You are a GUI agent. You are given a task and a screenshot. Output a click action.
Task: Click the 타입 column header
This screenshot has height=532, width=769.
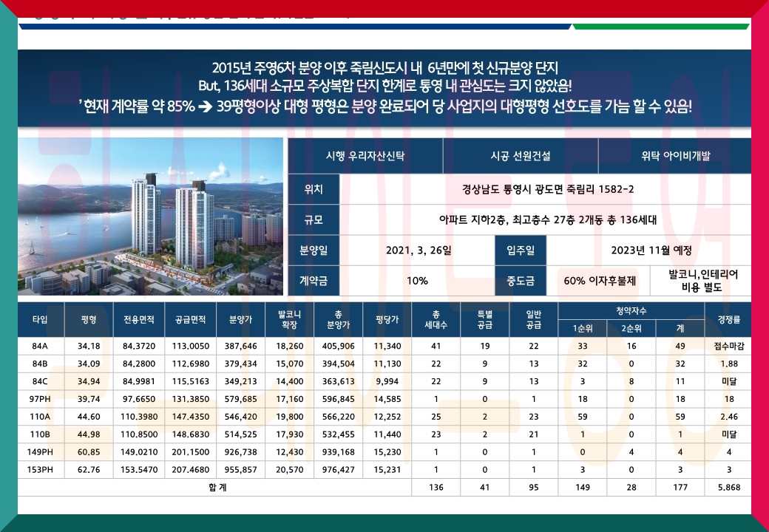[x=41, y=319]
